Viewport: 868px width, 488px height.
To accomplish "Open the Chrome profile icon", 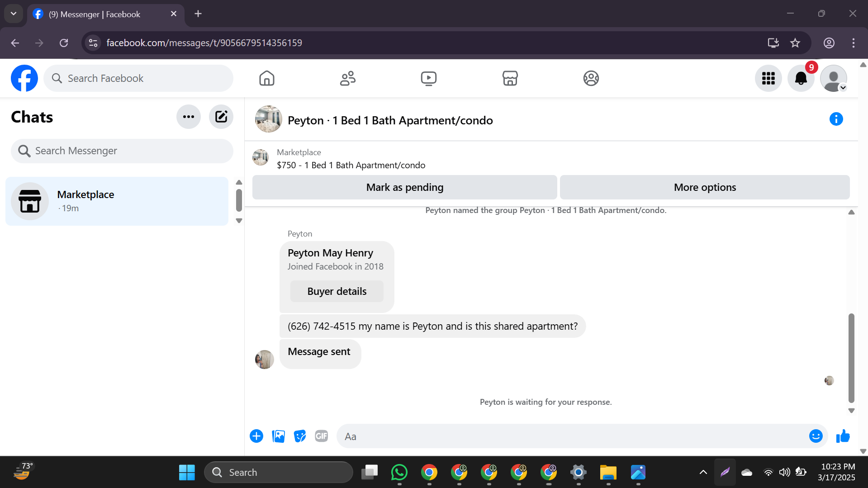I will (x=829, y=43).
